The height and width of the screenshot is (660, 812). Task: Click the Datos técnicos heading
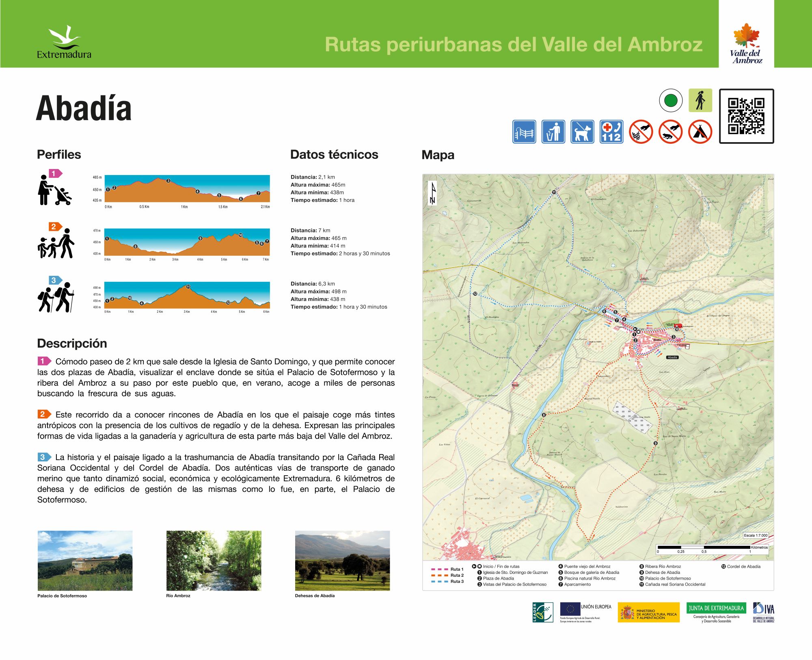point(334,154)
